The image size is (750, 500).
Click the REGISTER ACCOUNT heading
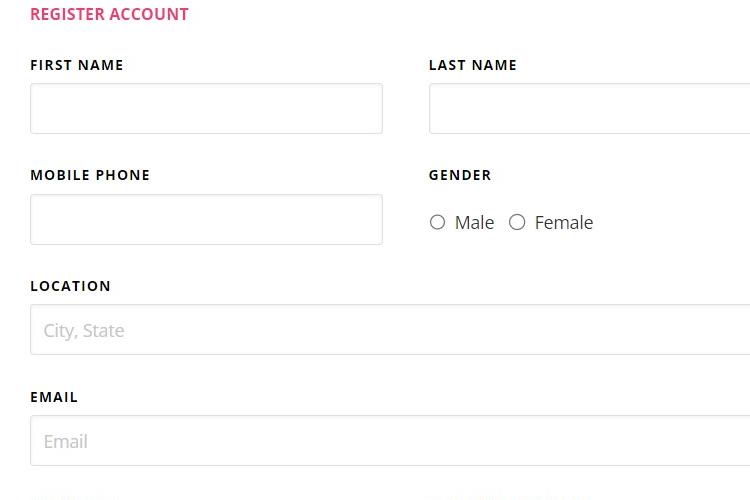(110, 14)
